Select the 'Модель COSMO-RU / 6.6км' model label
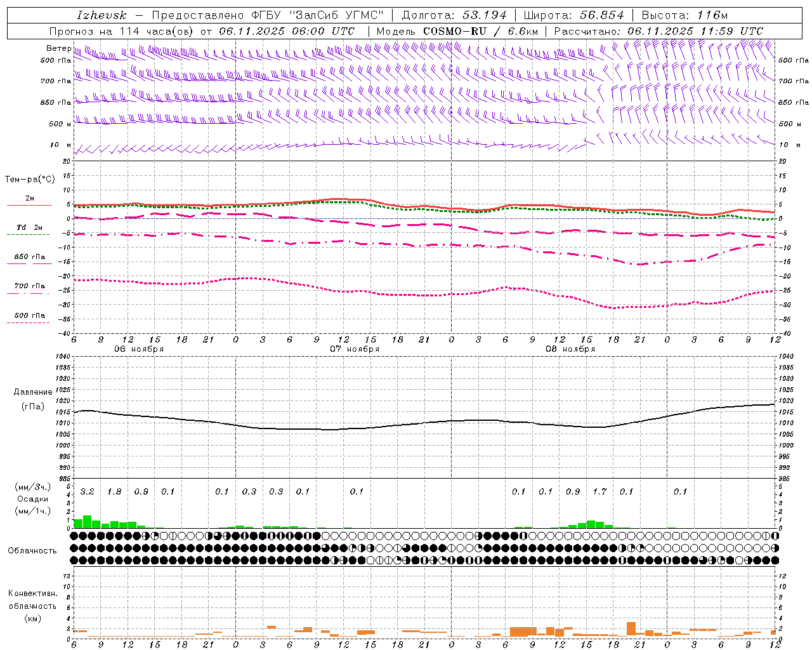Image resolution: width=812 pixels, height=650 pixels. (x=457, y=31)
